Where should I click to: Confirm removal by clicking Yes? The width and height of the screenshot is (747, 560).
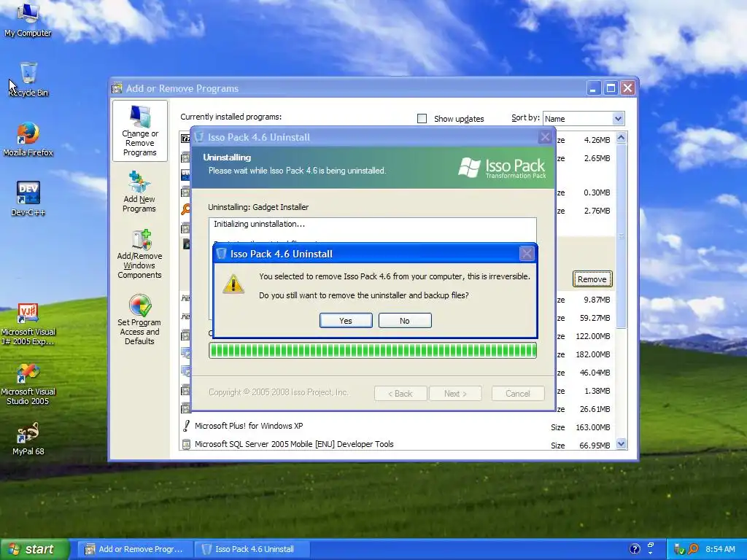click(346, 321)
